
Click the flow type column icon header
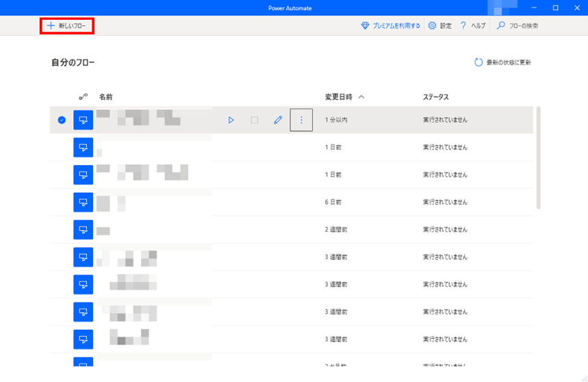[84, 97]
